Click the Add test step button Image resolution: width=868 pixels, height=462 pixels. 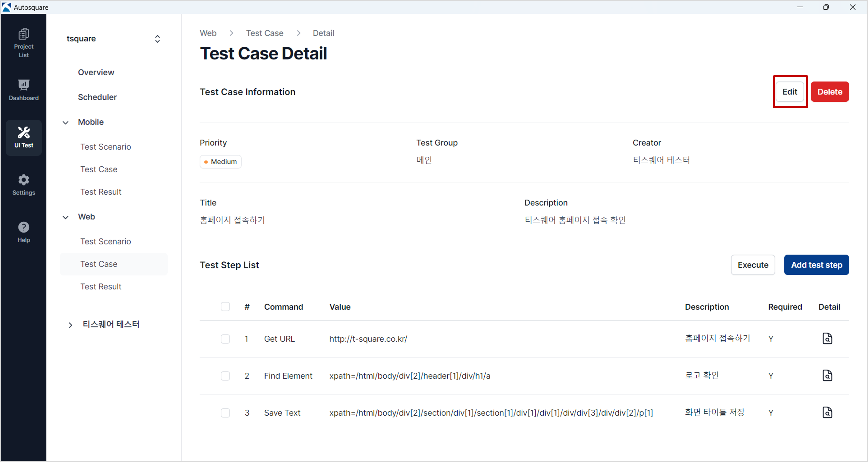[816, 265]
